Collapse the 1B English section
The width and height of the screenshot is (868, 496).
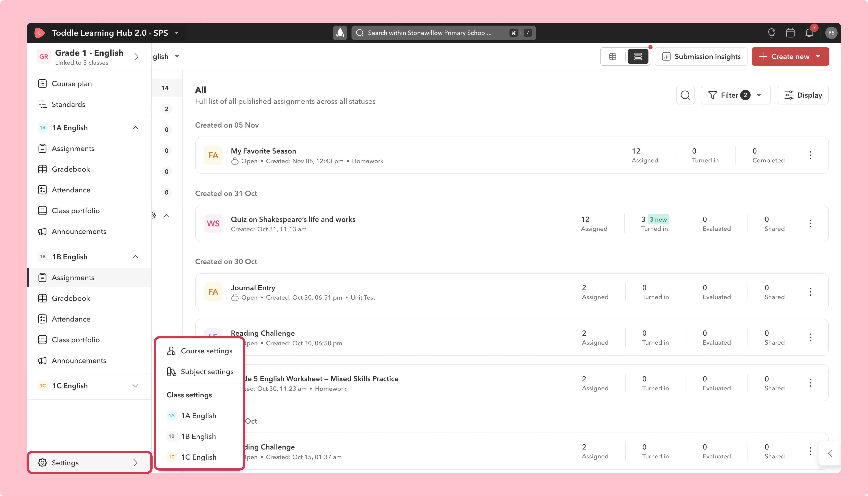tap(135, 257)
